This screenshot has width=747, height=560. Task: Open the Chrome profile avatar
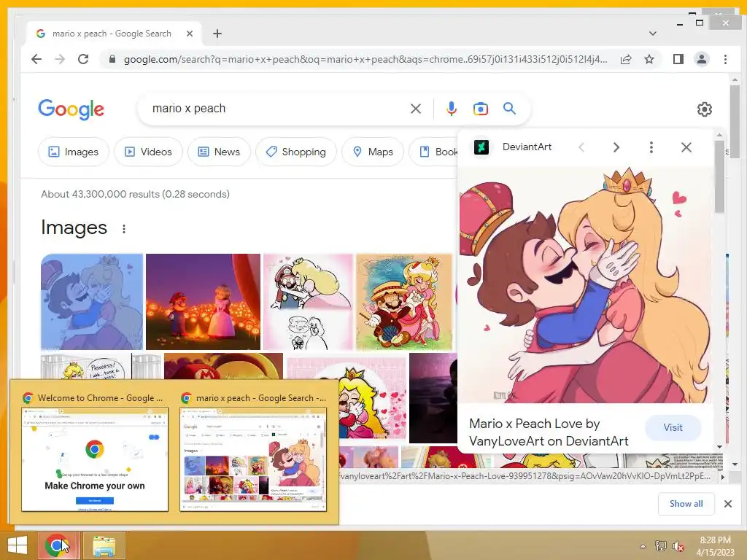[x=702, y=59]
